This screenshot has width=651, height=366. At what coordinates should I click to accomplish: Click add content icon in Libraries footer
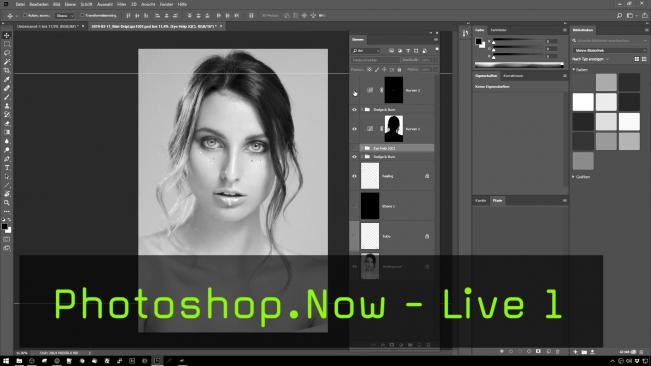pos(575,352)
